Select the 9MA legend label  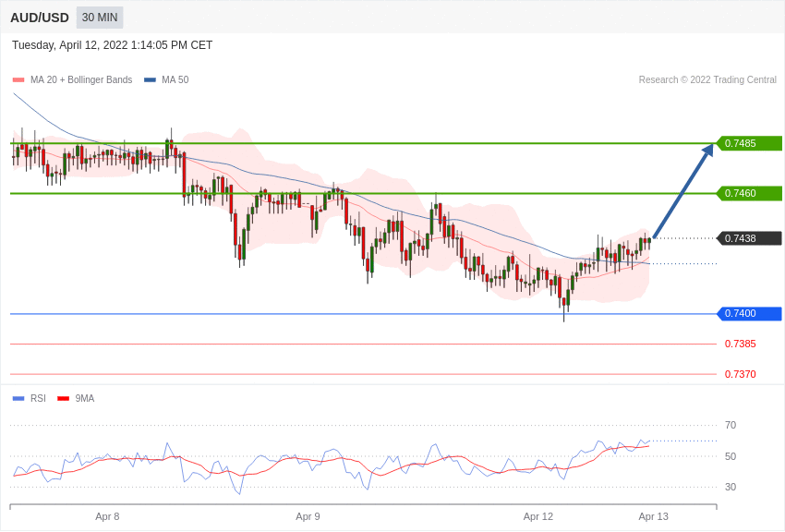click(85, 398)
